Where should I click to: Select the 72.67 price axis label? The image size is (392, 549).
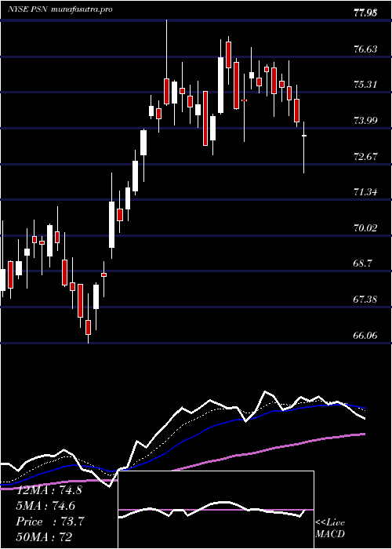point(365,157)
